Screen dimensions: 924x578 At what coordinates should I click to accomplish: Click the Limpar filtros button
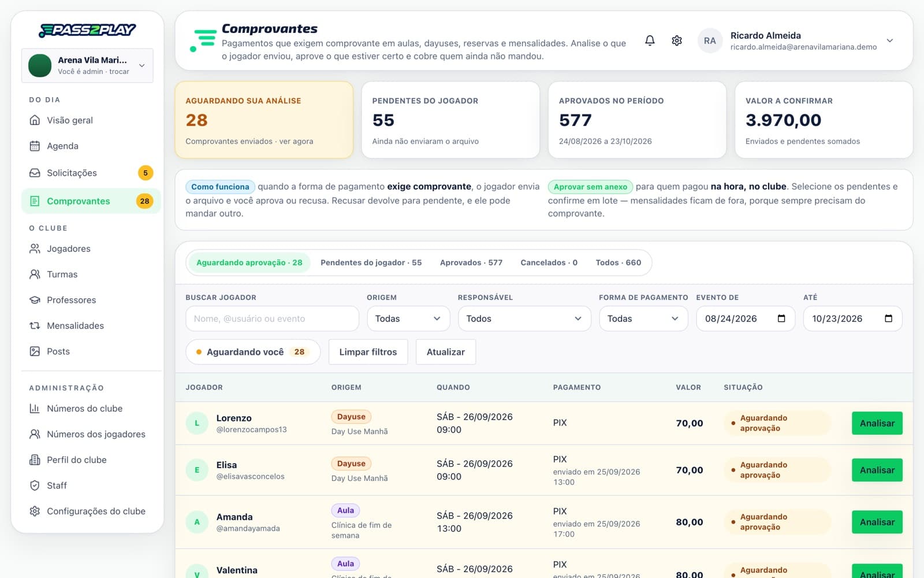(368, 352)
